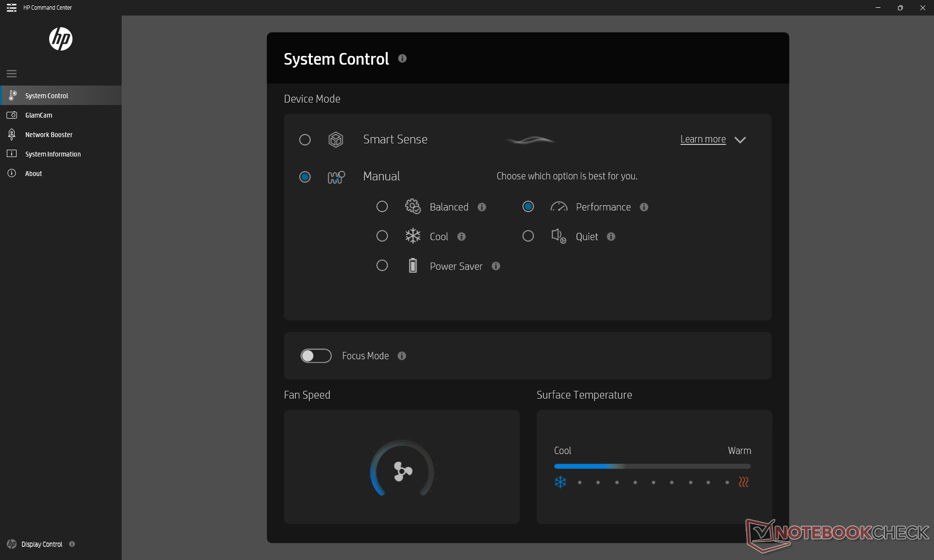The height and width of the screenshot is (560, 934).
Task: Select the Cool mode radio button
Action: click(x=382, y=236)
